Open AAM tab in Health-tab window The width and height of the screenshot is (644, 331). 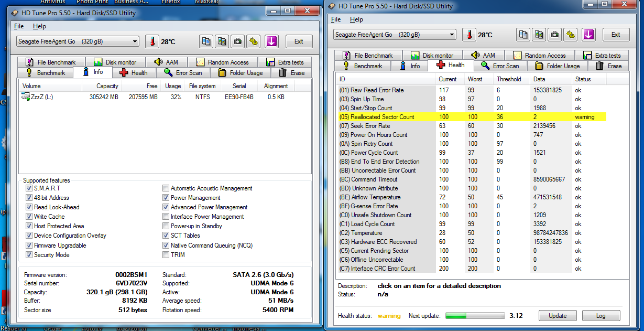483,55
